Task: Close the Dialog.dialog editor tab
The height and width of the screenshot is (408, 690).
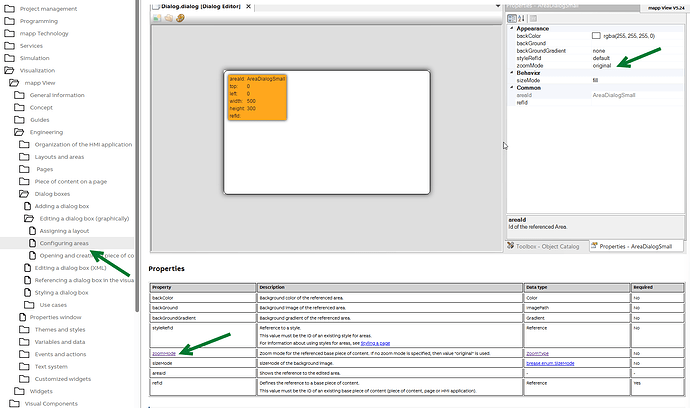Action: tap(249, 6)
